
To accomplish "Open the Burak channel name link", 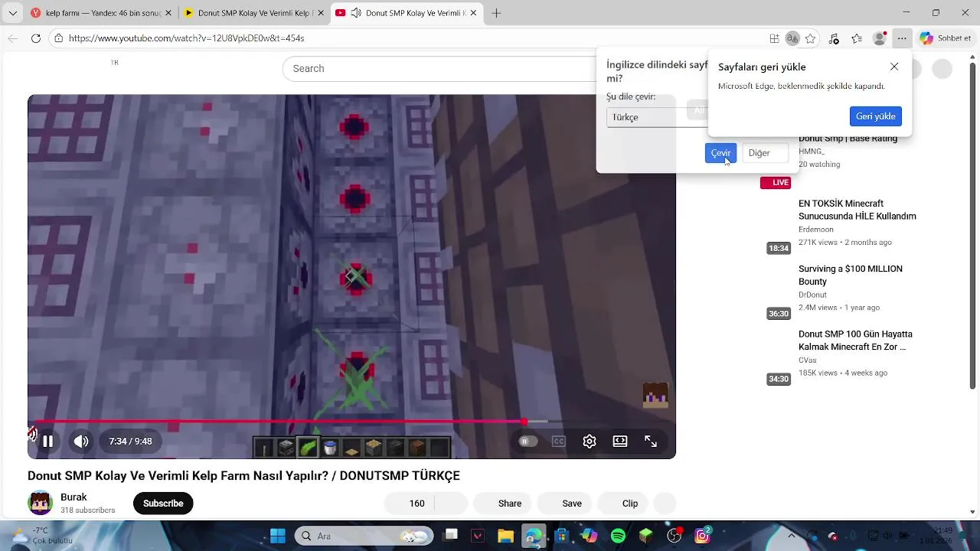I will (73, 497).
